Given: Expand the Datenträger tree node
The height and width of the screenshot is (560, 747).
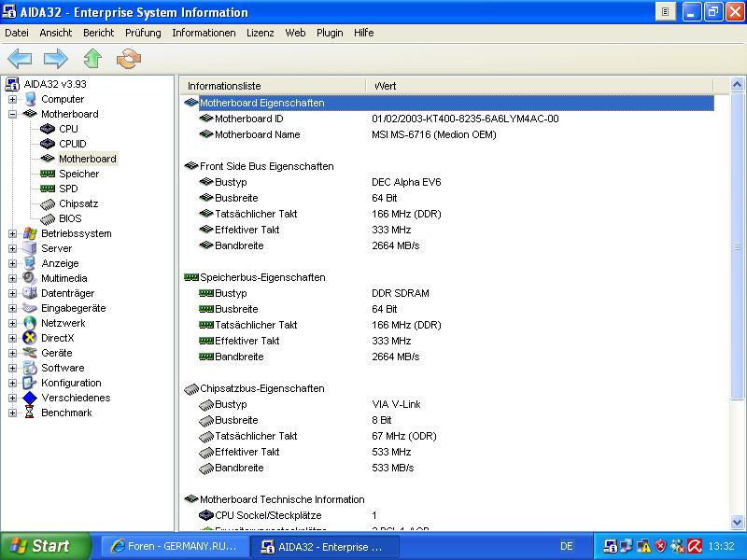Looking at the screenshot, I should click(13, 293).
